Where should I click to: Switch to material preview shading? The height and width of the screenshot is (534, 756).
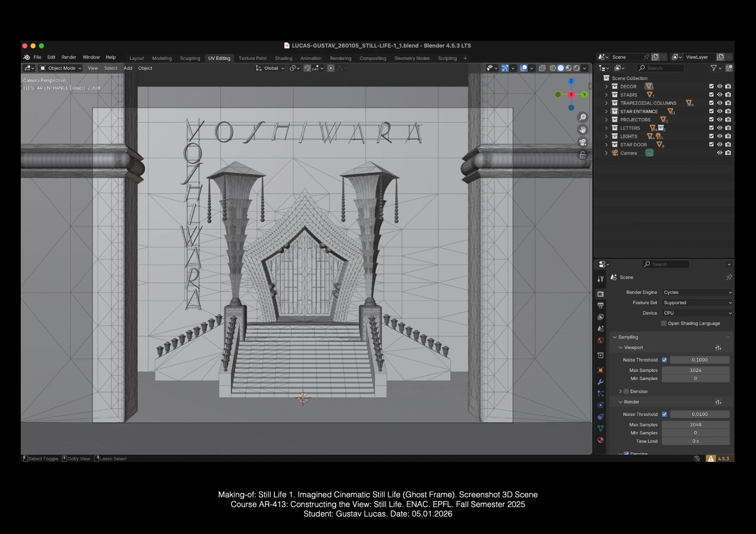pyautogui.click(x=568, y=68)
